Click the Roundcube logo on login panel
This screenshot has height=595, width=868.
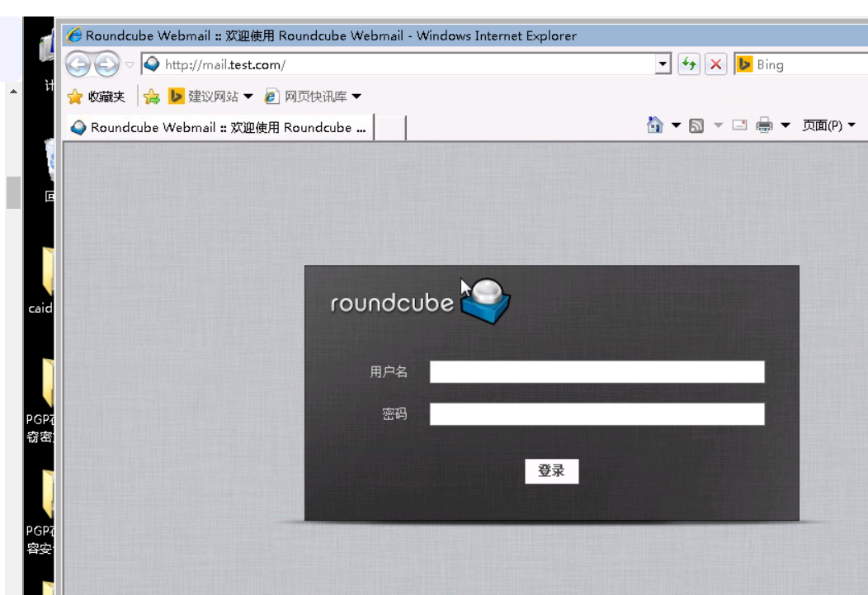pos(420,301)
